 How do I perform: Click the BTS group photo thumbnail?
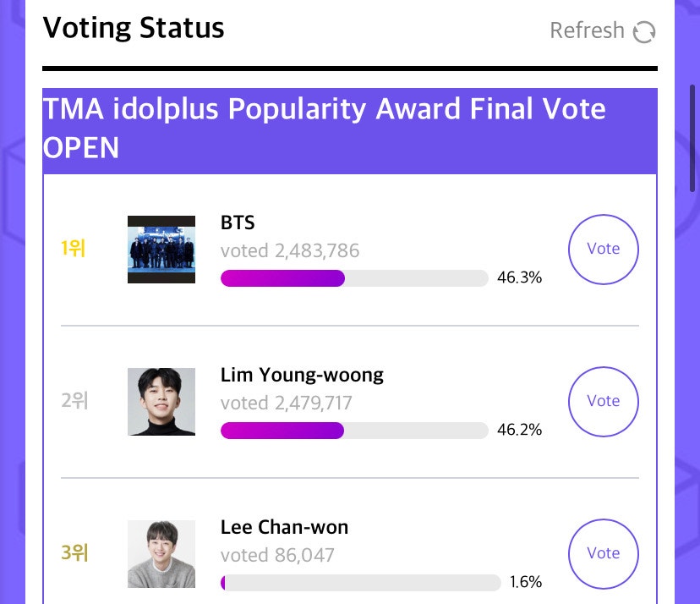[161, 249]
